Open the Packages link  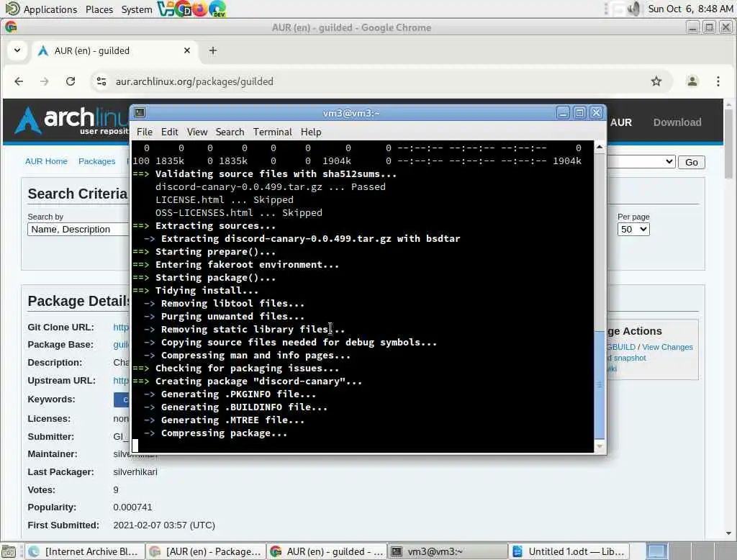[x=97, y=161]
